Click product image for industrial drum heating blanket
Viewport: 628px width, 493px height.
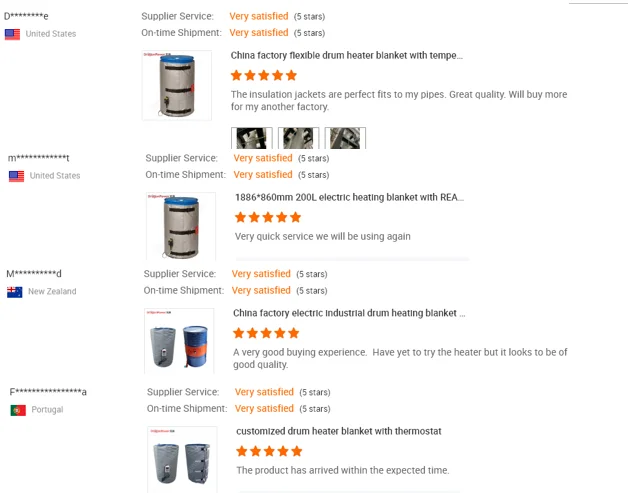[x=179, y=342]
